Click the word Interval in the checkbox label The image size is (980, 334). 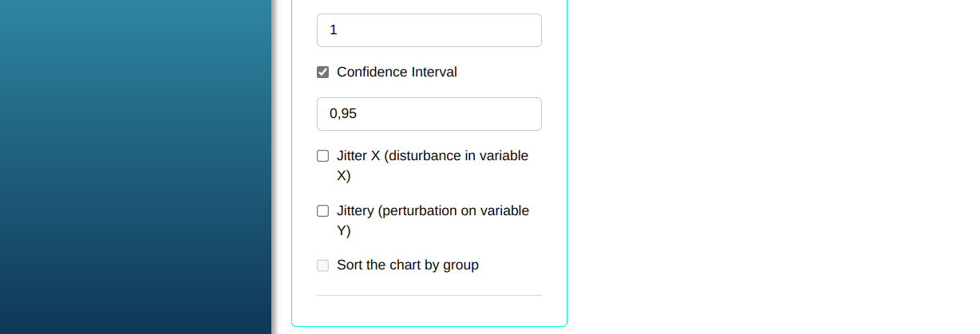click(x=434, y=73)
